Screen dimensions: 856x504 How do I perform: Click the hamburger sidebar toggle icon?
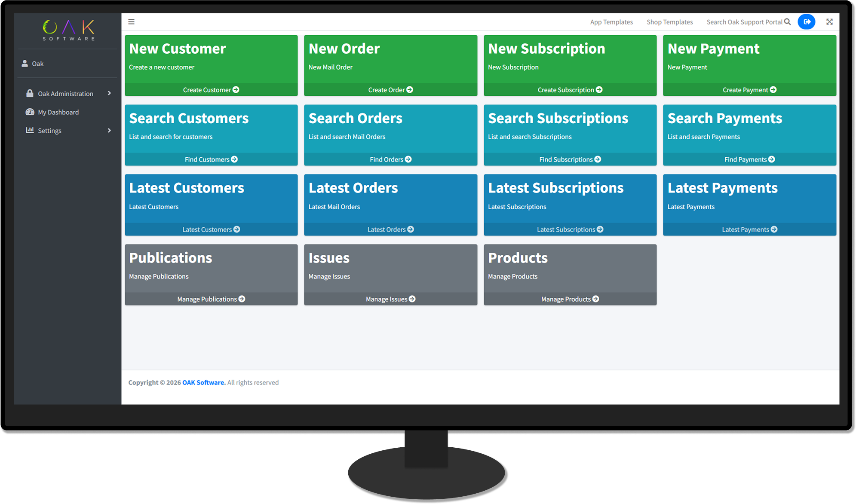point(131,22)
